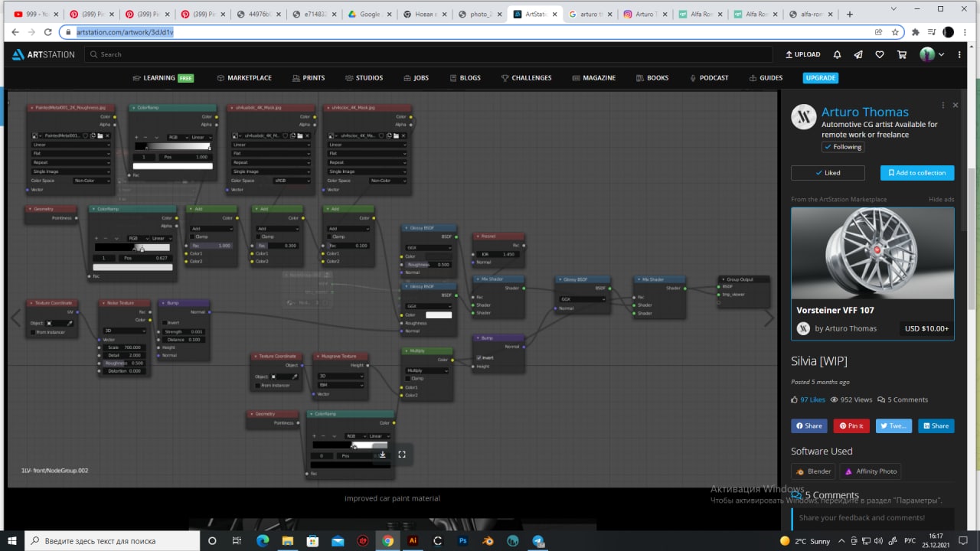This screenshot has height=551, width=980.
Task: Open the Learning menu item
Action: (162, 78)
